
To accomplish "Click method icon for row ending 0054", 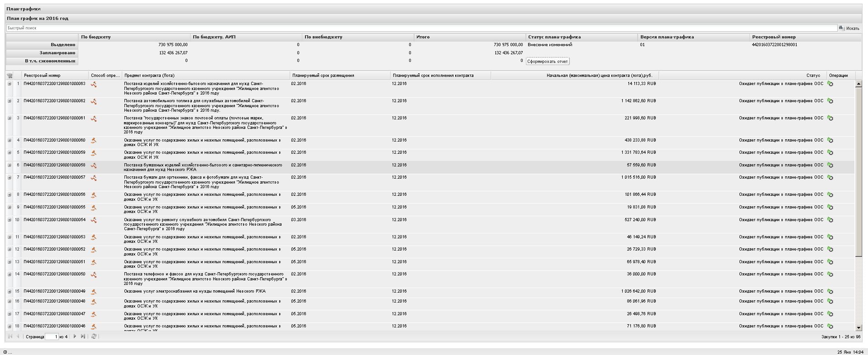I will (94, 220).
